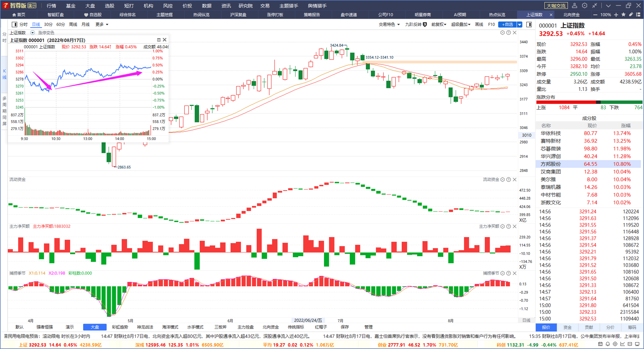The image size is (644, 349).
Task: Close the main K-line chart panel
Action: tap(515, 33)
